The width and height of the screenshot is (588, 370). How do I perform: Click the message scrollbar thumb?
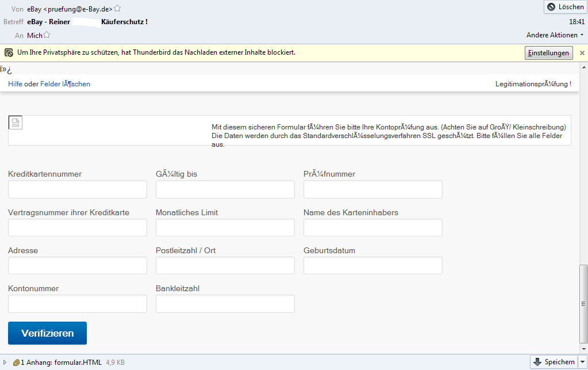583,304
